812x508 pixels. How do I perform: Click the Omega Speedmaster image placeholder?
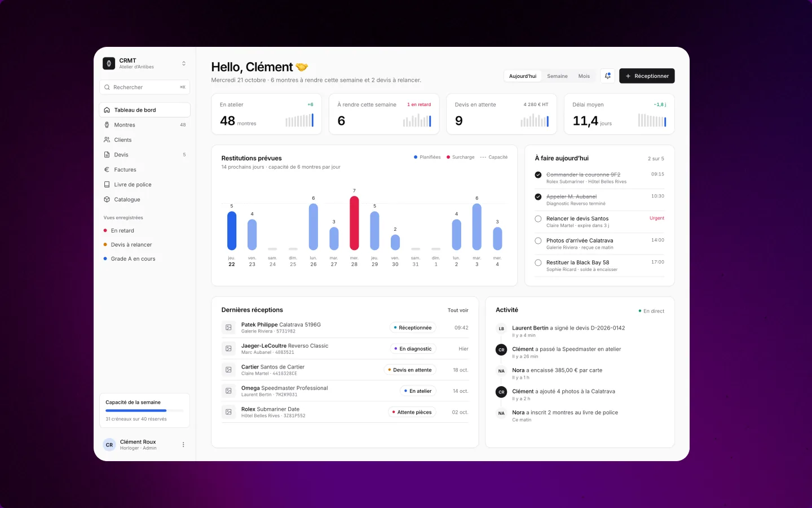click(228, 391)
